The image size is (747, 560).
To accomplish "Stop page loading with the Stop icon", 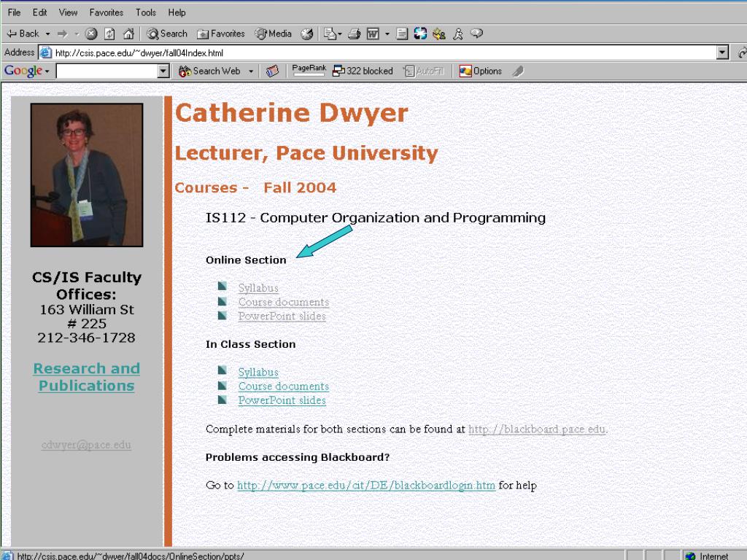I will 91,34.
